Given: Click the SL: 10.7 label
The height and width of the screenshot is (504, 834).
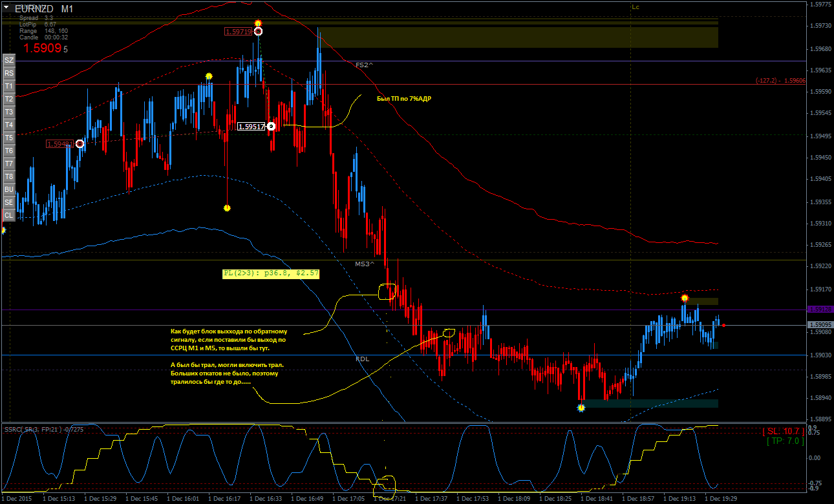Looking at the screenshot, I should tap(784, 431).
